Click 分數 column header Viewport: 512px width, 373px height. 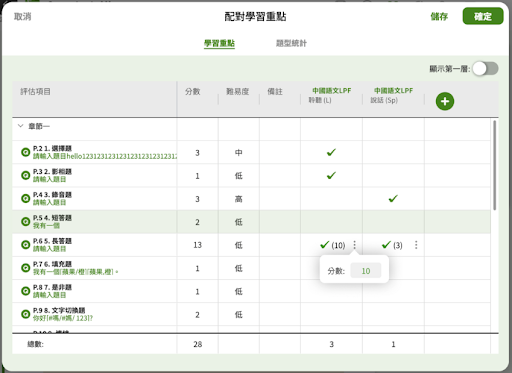[x=193, y=92]
